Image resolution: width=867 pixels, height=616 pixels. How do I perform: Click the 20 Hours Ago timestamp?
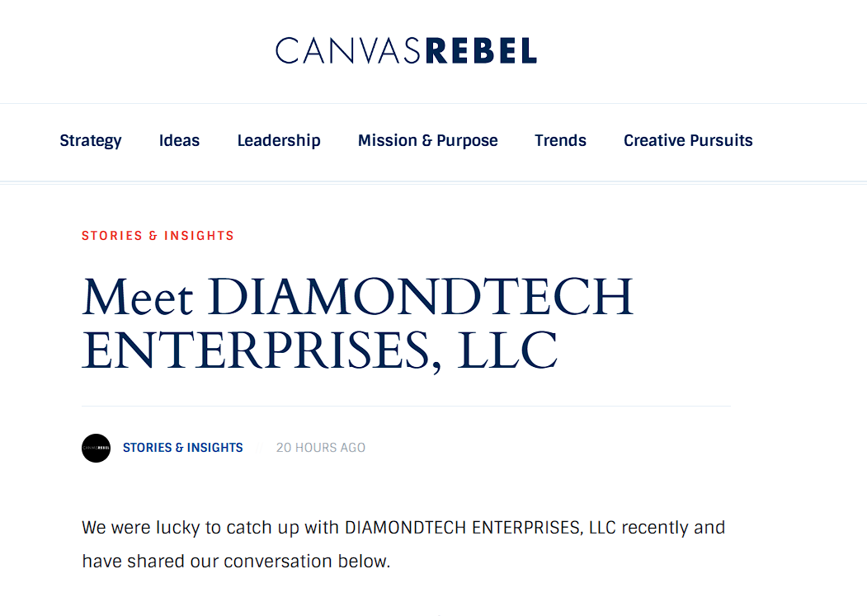pyautogui.click(x=321, y=447)
